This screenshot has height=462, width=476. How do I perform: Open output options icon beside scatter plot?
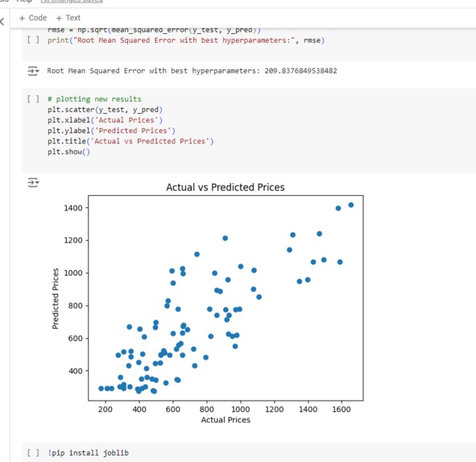click(33, 182)
